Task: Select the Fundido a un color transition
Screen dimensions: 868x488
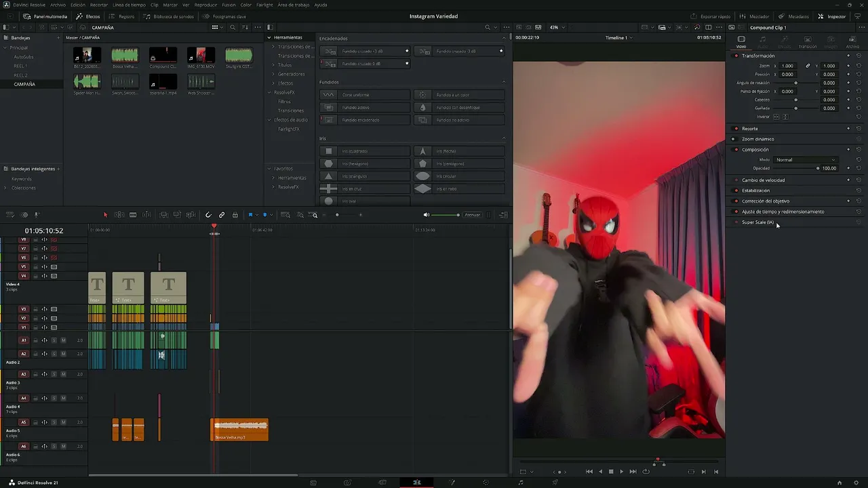Action: click(x=460, y=95)
